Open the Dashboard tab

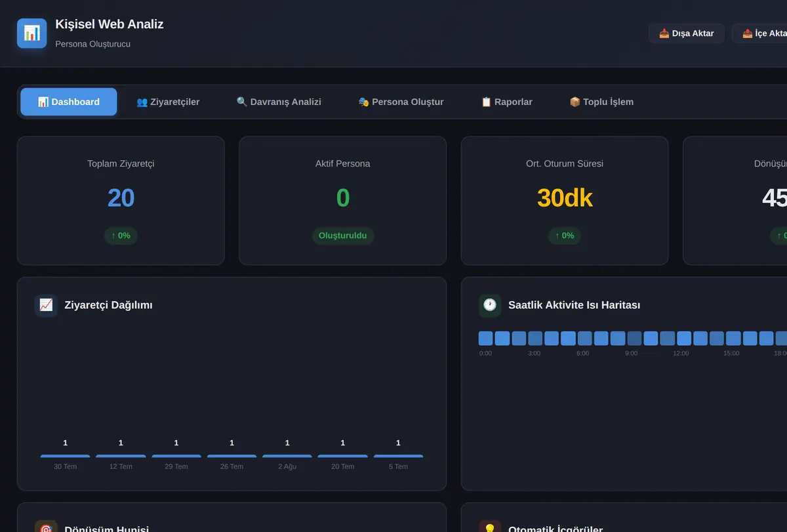[x=69, y=102]
